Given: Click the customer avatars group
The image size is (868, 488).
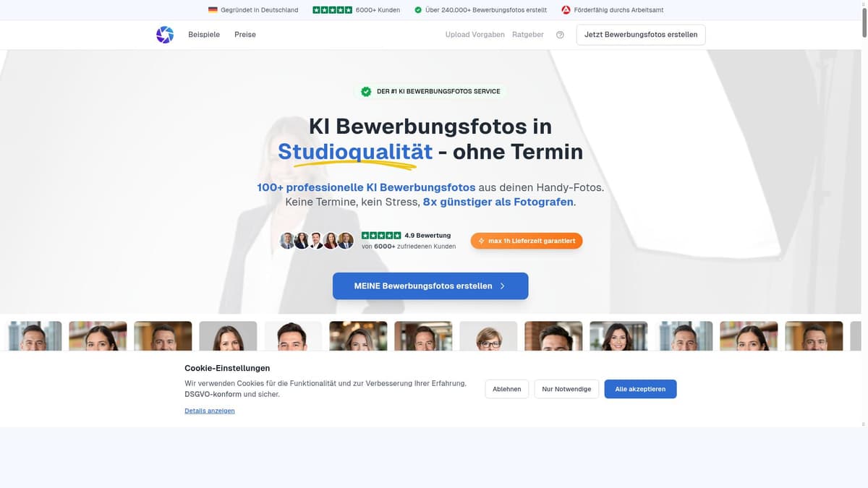Looking at the screenshot, I should pyautogui.click(x=317, y=241).
